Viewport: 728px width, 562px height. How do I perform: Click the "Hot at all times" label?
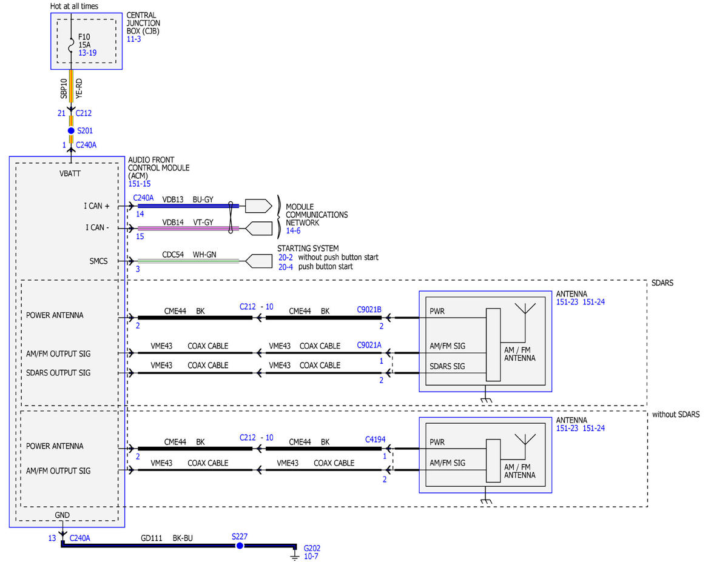[74, 6]
